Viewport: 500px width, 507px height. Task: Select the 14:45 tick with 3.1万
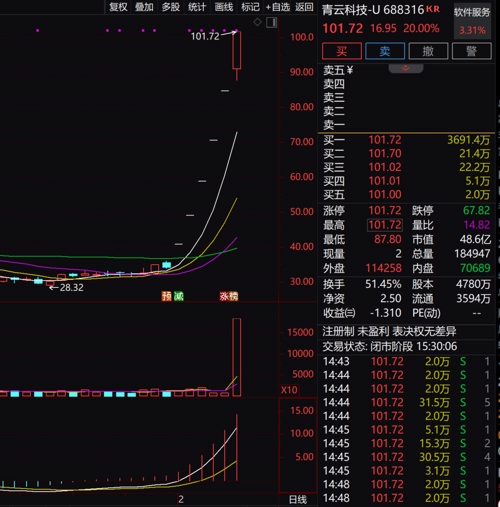point(407,471)
